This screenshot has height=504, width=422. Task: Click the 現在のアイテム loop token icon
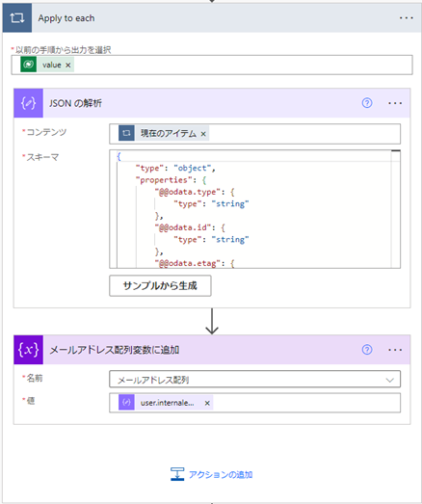pyautogui.click(x=126, y=133)
